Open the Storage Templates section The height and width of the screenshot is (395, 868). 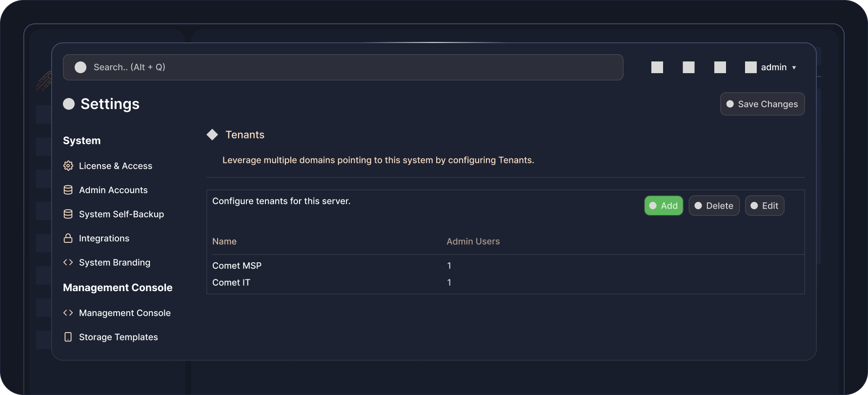[x=119, y=337]
